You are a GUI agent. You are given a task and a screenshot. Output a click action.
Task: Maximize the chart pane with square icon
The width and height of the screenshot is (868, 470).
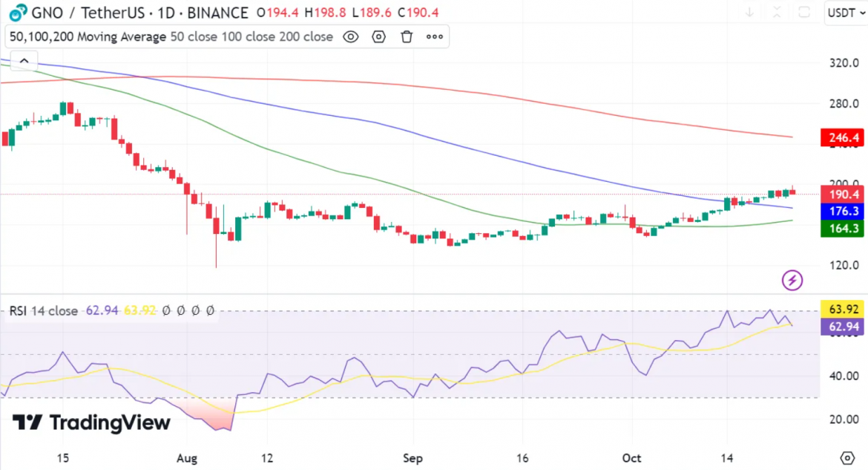pos(803,12)
